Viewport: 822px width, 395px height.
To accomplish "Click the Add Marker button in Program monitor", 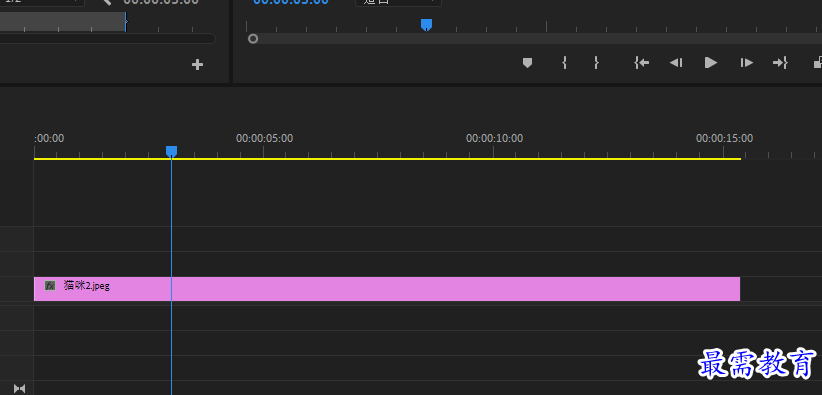I will [x=527, y=63].
